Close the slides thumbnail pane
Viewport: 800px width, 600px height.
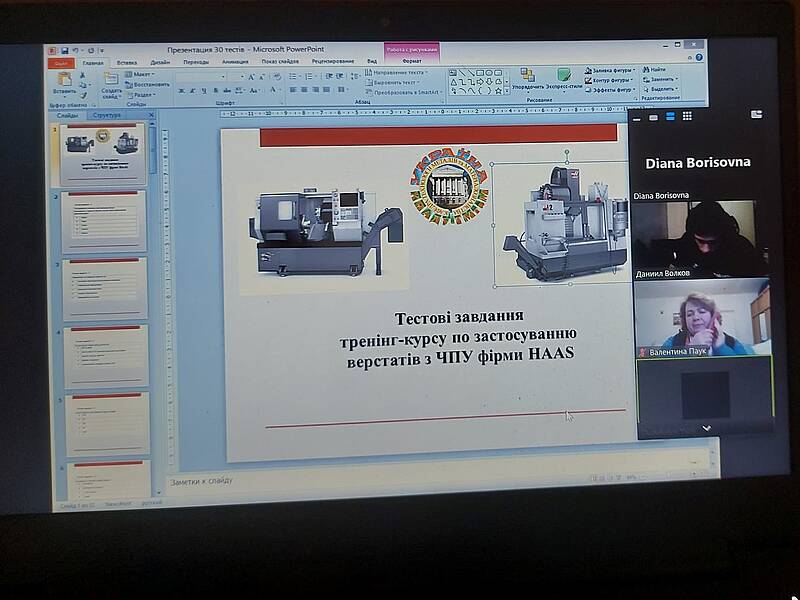tap(150, 115)
